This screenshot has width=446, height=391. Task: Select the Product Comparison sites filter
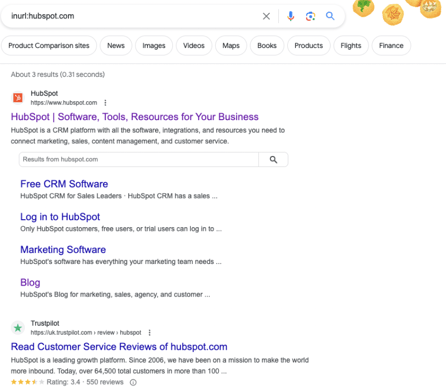pos(49,46)
